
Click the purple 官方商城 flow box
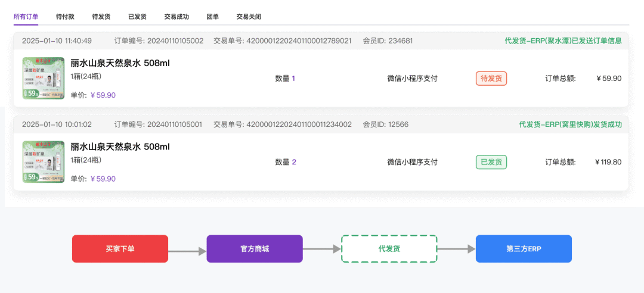point(255,249)
